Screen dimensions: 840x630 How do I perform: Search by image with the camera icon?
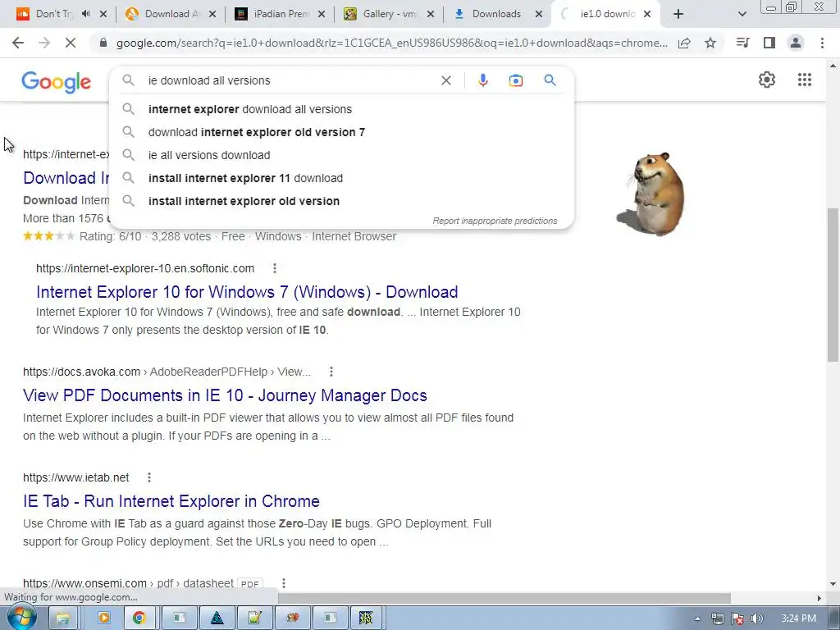click(515, 80)
